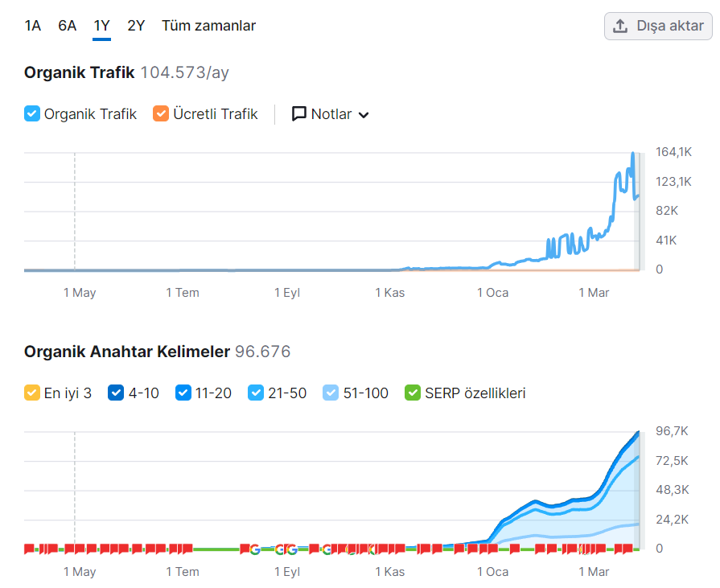Viewport: 720px width, 588px height.
Task: Toggle the SERP özellikleri checkbox
Action: (413, 393)
